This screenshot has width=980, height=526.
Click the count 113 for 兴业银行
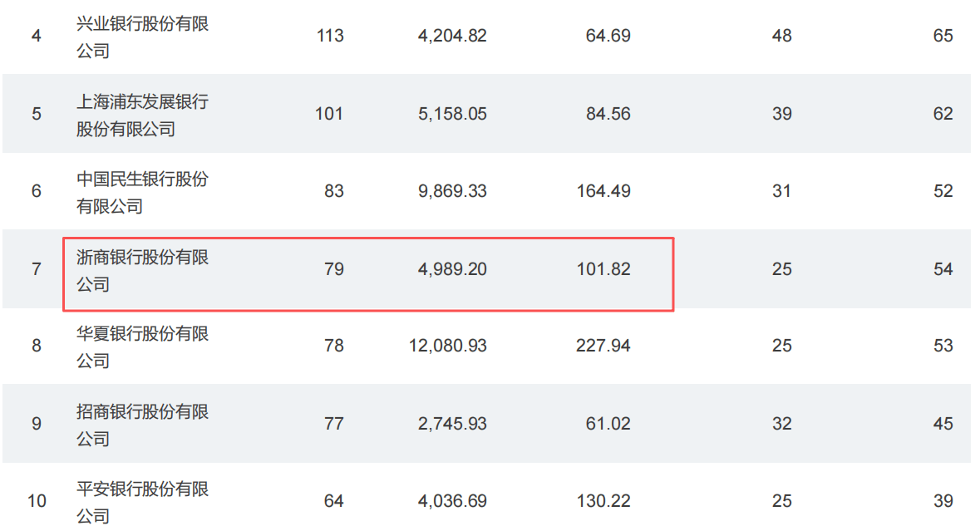(330, 36)
